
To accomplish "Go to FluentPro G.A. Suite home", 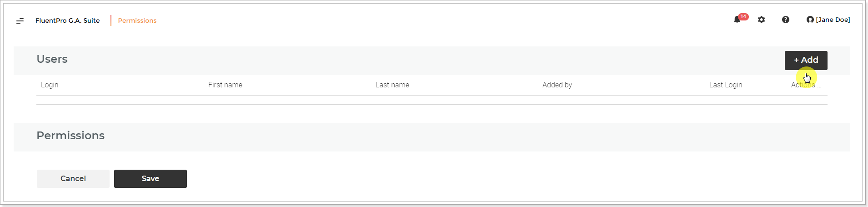I will tap(68, 20).
